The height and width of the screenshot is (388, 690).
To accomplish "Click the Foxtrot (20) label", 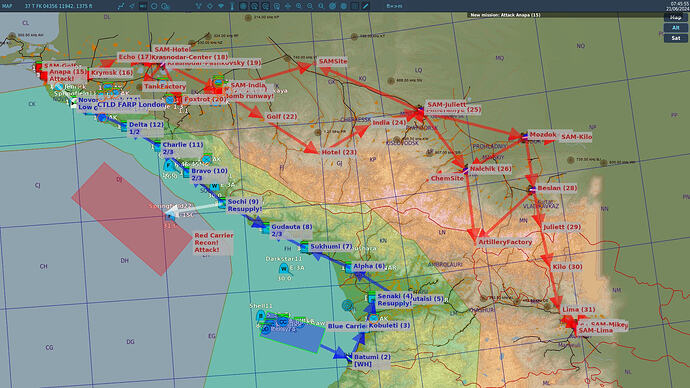I will [x=205, y=99].
